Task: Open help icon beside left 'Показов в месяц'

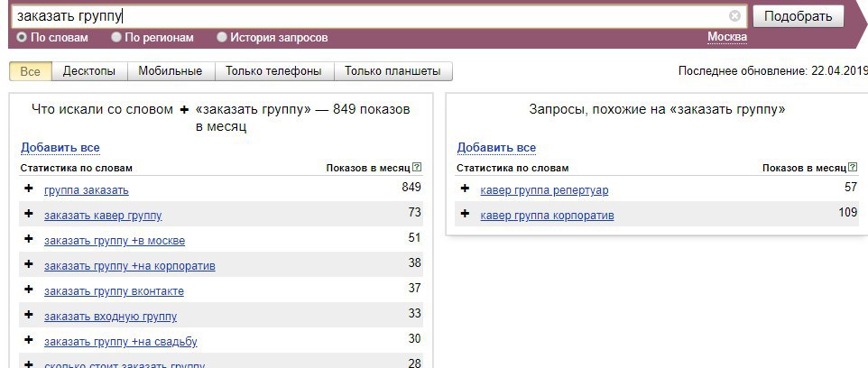Action: (x=417, y=167)
